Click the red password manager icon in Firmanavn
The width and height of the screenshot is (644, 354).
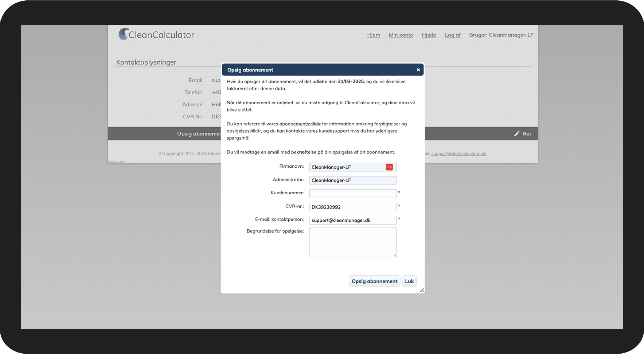[x=389, y=167]
